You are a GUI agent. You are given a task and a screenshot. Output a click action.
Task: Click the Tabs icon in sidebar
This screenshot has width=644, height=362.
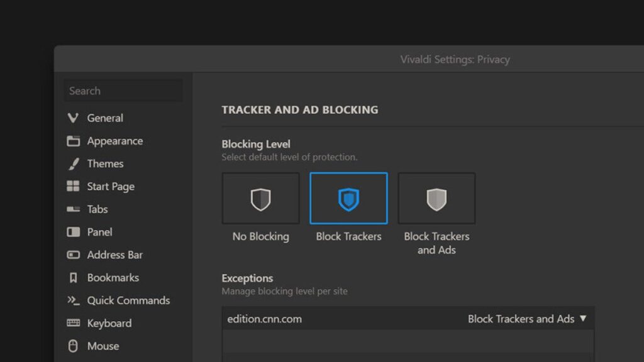[73, 209]
